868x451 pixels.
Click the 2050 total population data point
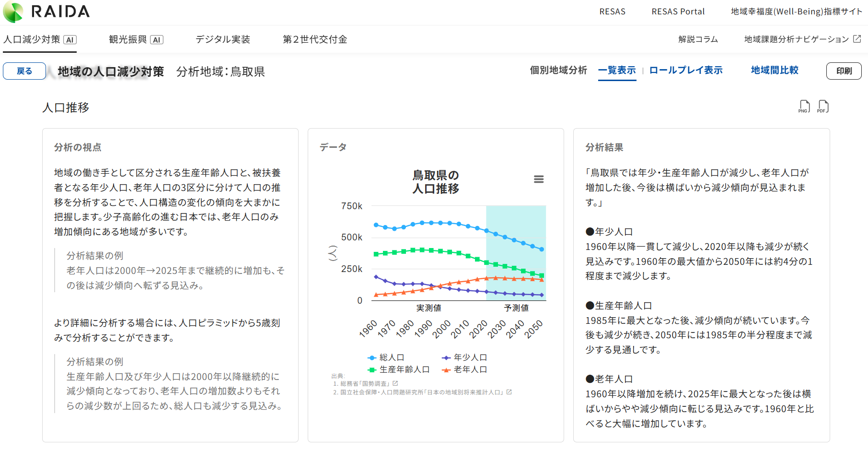point(542,249)
